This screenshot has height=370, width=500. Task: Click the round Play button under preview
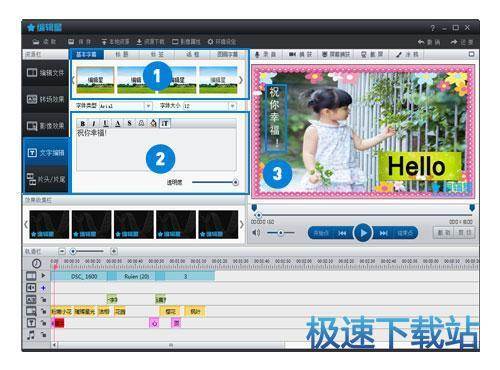click(363, 233)
